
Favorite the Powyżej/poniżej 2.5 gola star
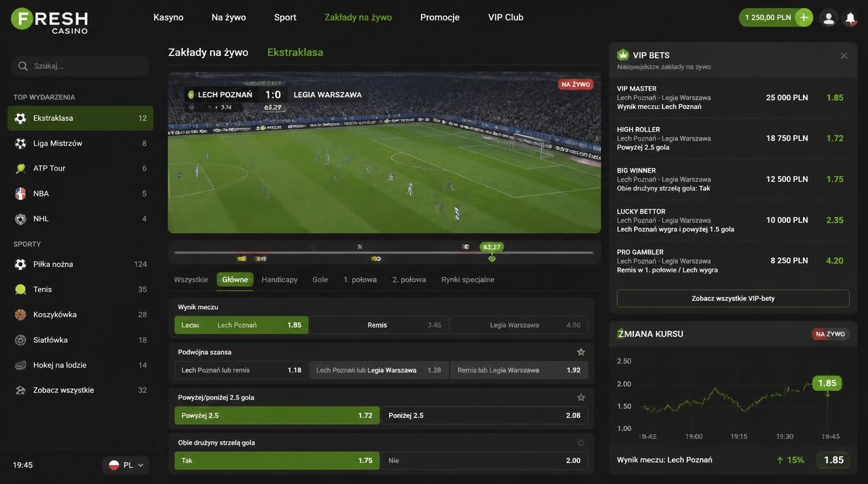coord(581,397)
